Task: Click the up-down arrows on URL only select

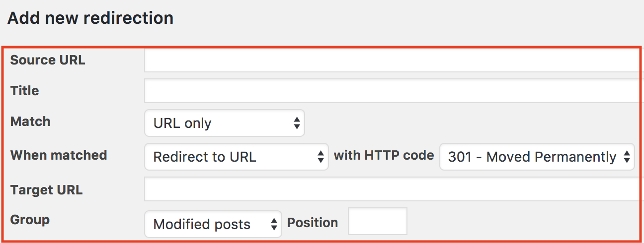Action: (x=296, y=123)
